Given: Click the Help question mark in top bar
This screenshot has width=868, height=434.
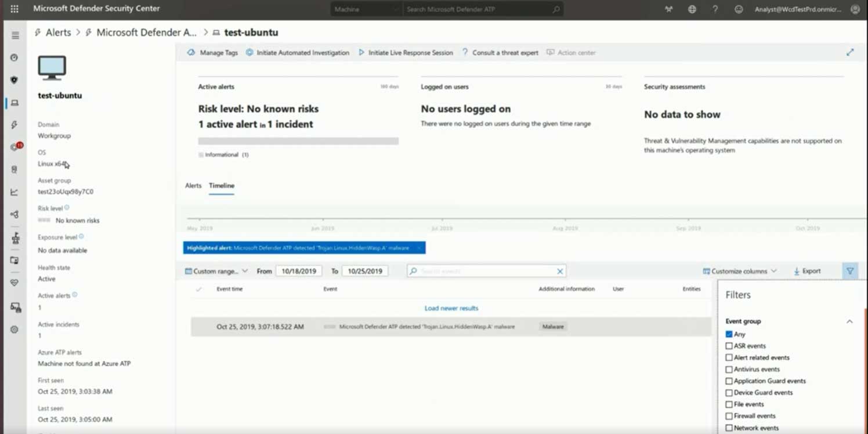Looking at the screenshot, I should click(x=715, y=9).
